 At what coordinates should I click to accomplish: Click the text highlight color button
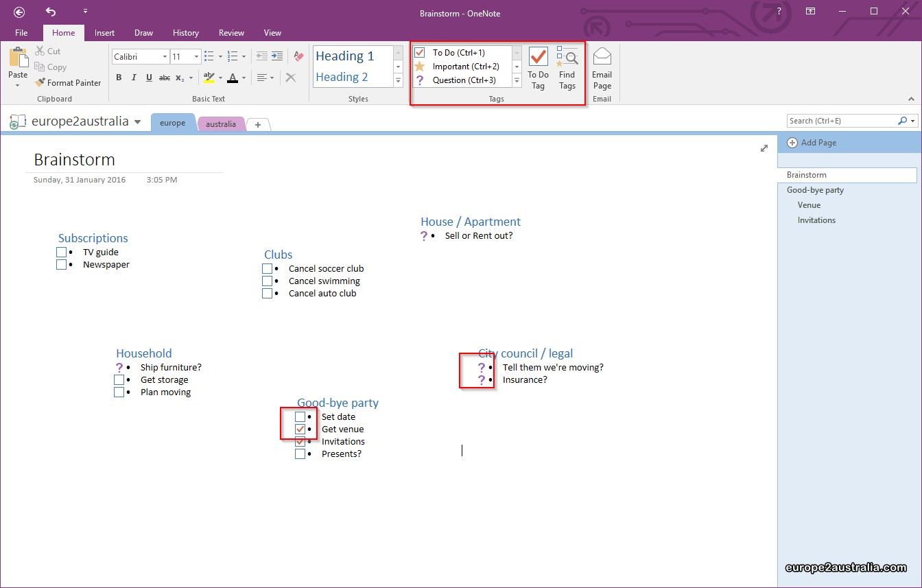(x=209, y=78)
